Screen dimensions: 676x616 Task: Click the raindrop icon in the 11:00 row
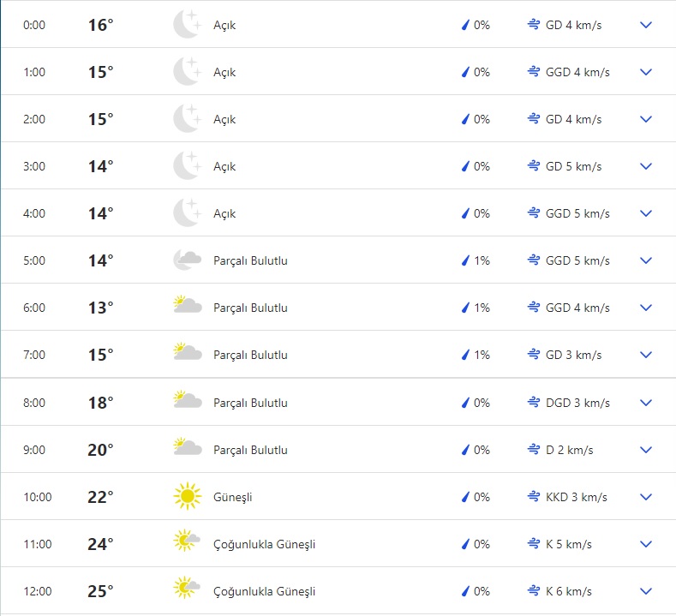click(466, 544)
